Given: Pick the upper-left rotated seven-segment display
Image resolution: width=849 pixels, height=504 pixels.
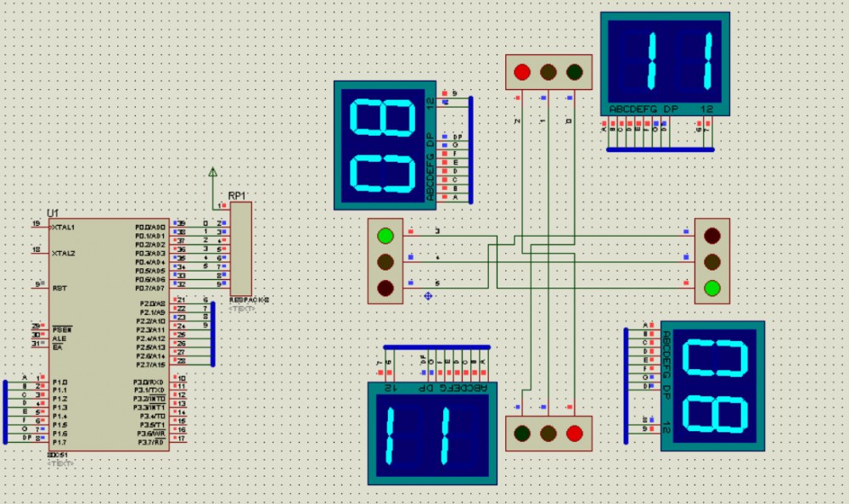Looking at the screenshot, I should [x=385, y=145].
